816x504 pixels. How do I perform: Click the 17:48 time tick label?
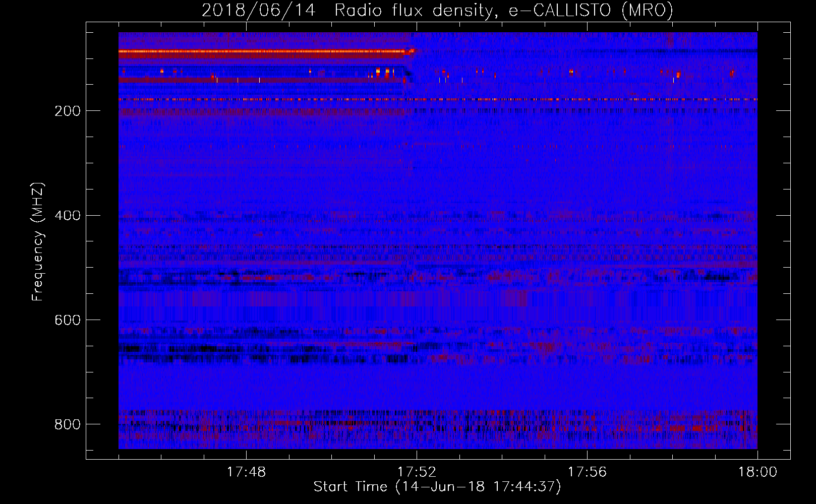click(246, 472)
